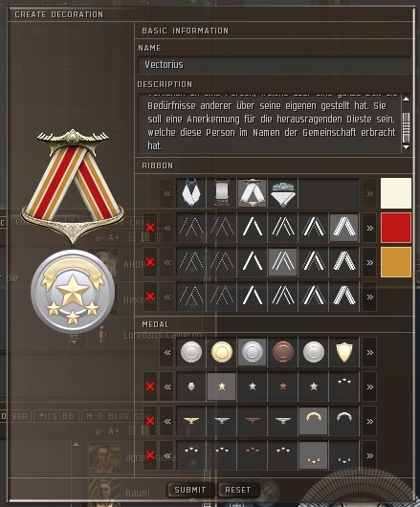Select the scroll-style ribbon shape

pos(221,193)
